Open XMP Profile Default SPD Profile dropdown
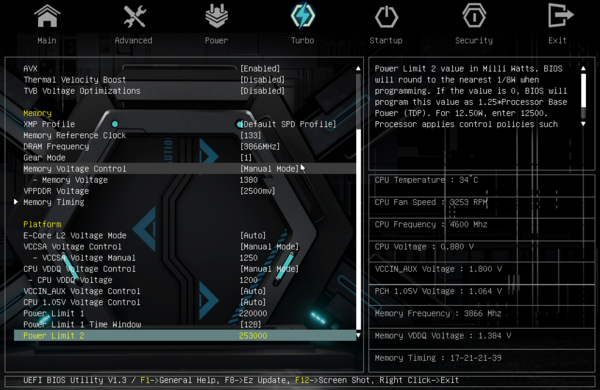Image resolution: width=600 pixels, height=390 pixels. (288, 124)
